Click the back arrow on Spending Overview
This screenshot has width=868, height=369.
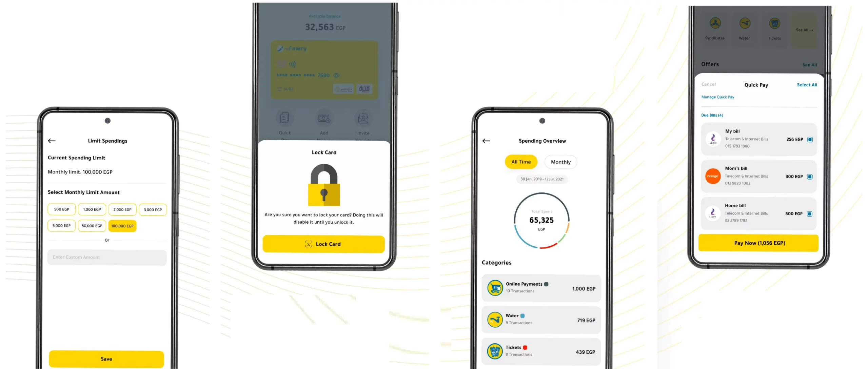pyautogui.click(x=486, y=140)
